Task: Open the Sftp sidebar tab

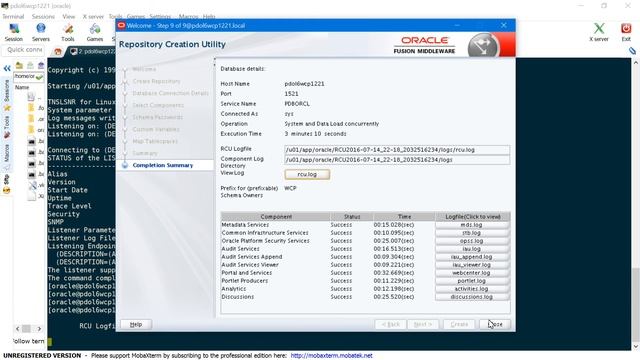Action: coord(7,184)
